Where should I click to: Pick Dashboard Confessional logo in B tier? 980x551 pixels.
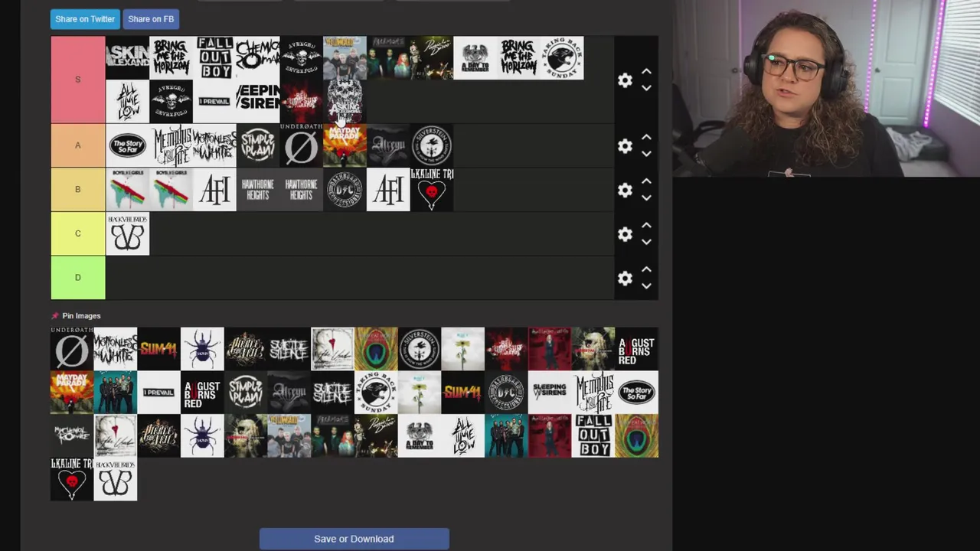coord(345,189)
